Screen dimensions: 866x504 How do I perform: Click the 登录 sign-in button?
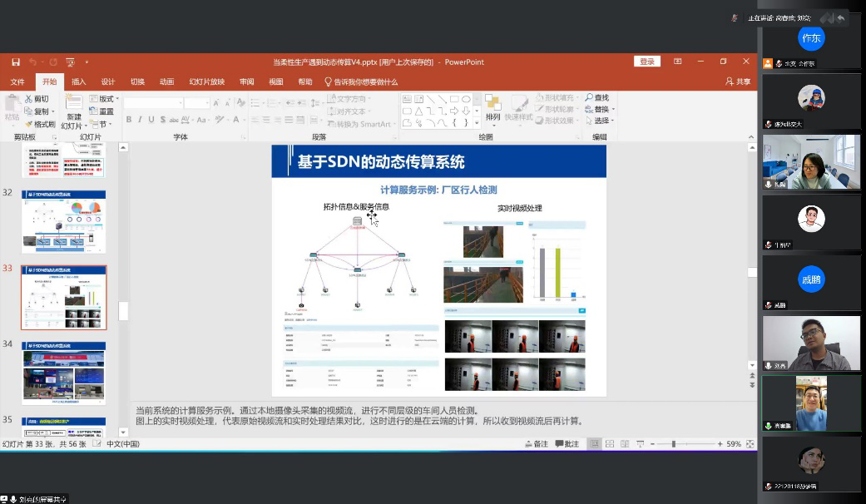coord(646,62)
